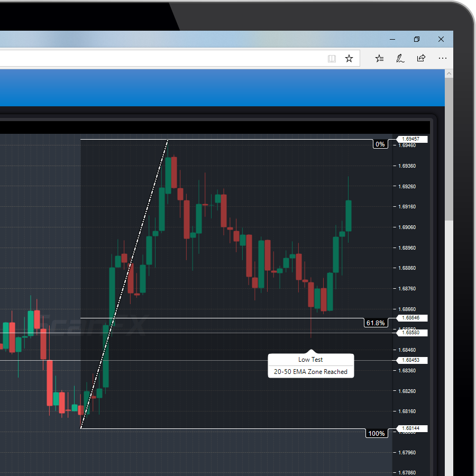Open the browser Settings and more menu
476x476 pixels.
coord(442,59)
